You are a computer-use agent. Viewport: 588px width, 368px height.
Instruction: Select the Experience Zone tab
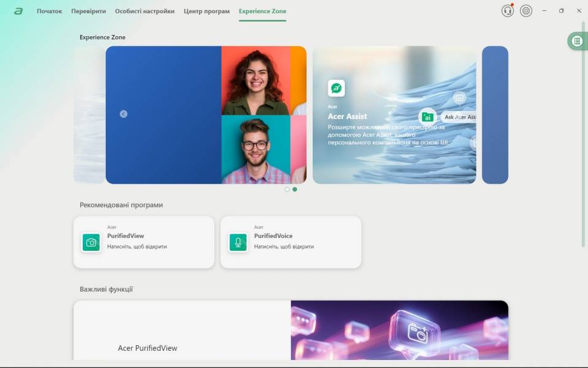263,11
